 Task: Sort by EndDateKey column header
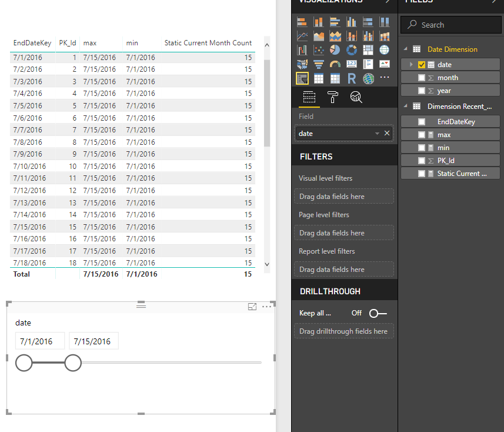(32, 43)
